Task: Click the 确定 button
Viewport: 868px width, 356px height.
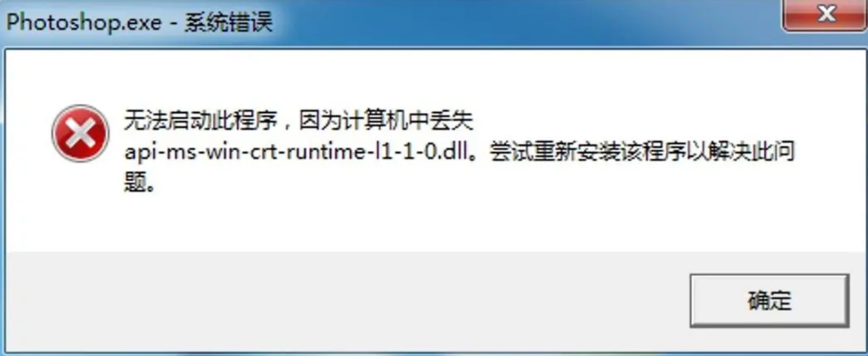Action: pos(769,300)
